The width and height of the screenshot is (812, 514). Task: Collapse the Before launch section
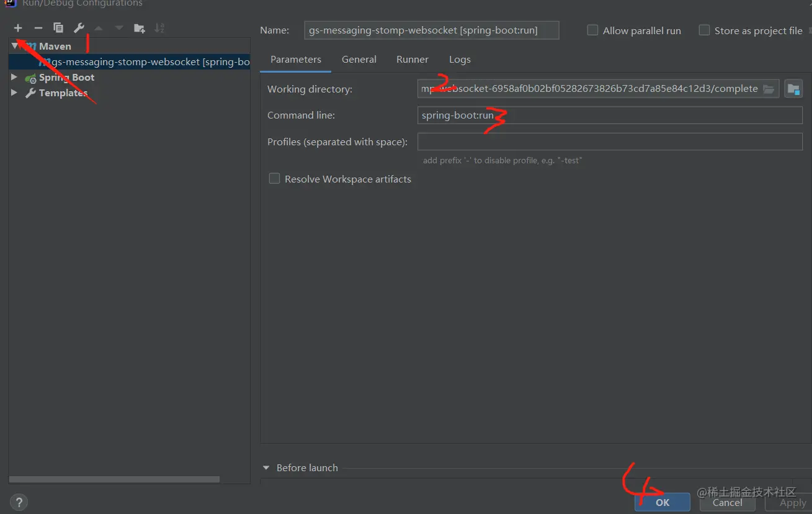pyautogui.click(x=266, y=468)
